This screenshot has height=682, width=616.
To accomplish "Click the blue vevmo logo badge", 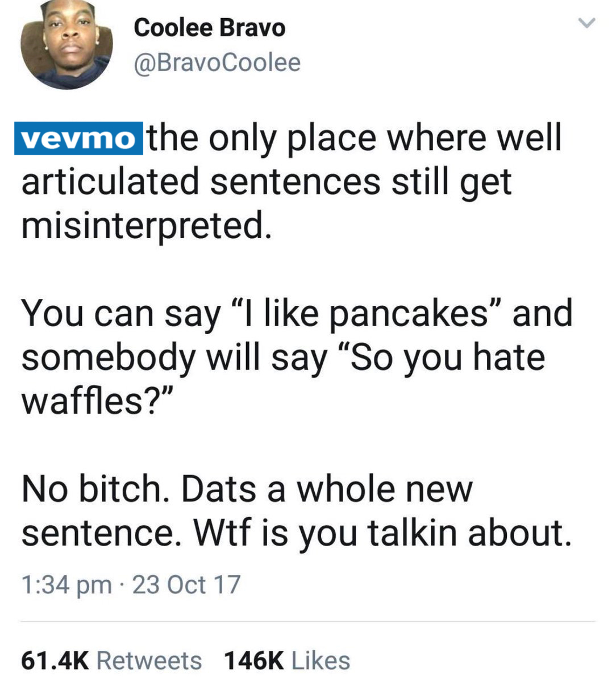I will pyautogui.click(x=79, y=139).
